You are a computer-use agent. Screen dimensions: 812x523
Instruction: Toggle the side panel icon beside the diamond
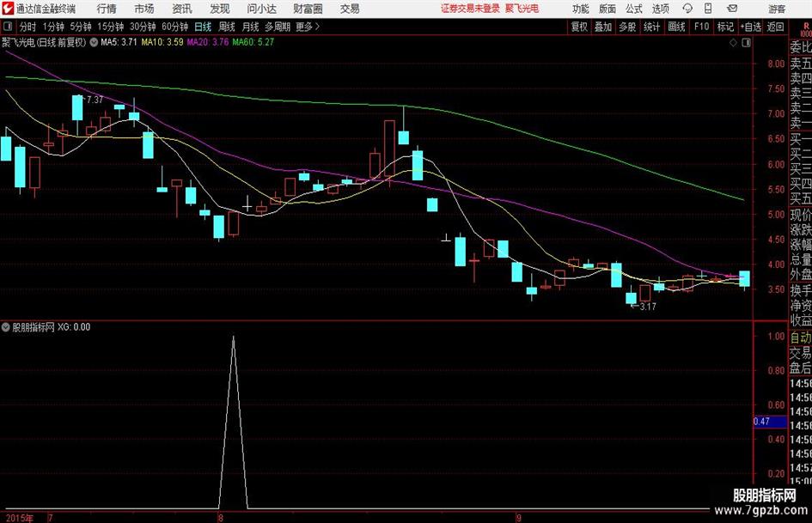pos(746,43)
